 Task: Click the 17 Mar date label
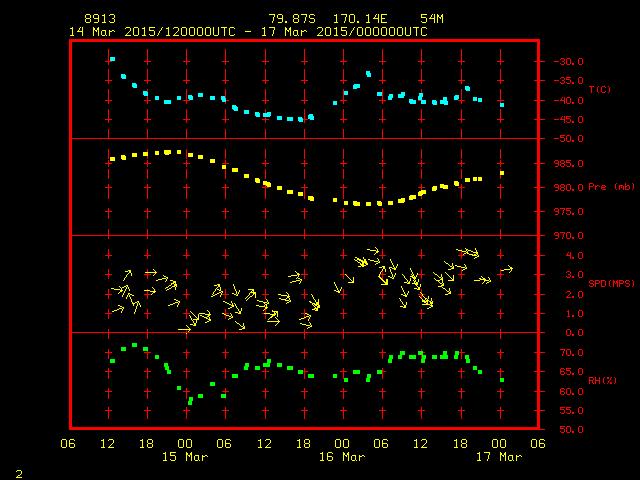coord(499,457)
